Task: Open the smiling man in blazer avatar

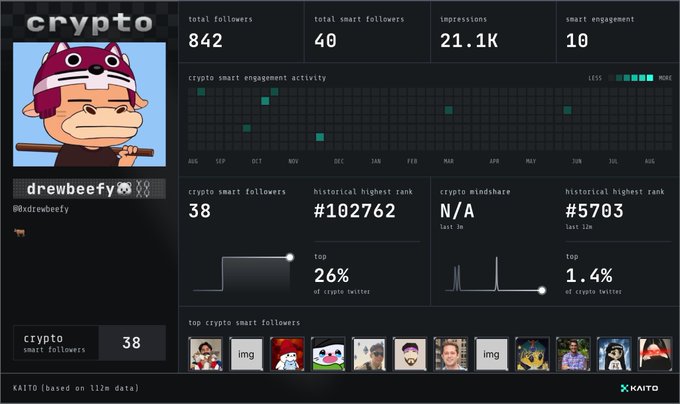Action: point(451,354)
